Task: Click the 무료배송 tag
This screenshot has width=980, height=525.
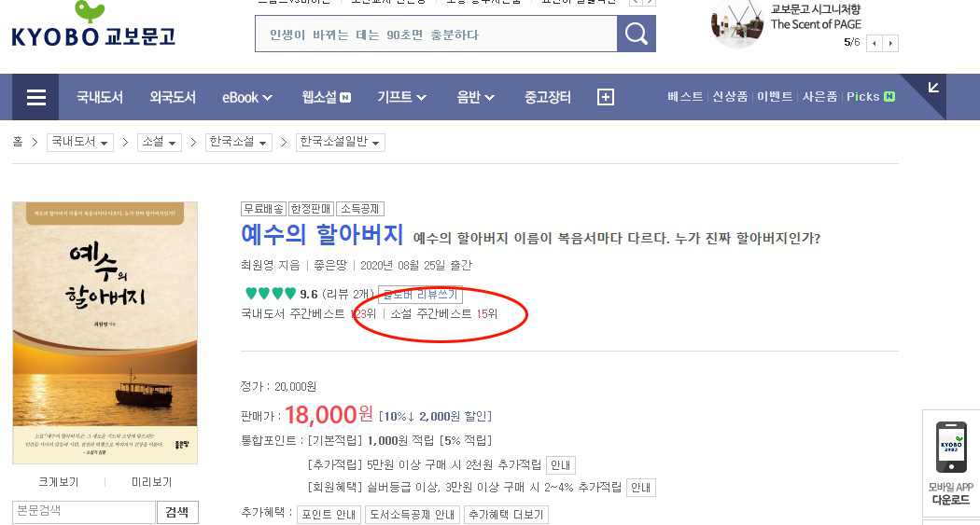Action: point(263,209)
